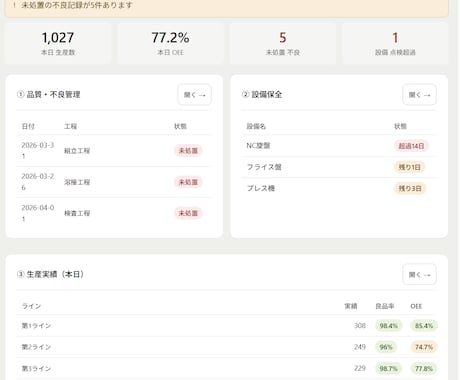Image resolution: width=460 pixels, height=380 pixels.
Task: Click the 96% yield badge
Action: 386,347
